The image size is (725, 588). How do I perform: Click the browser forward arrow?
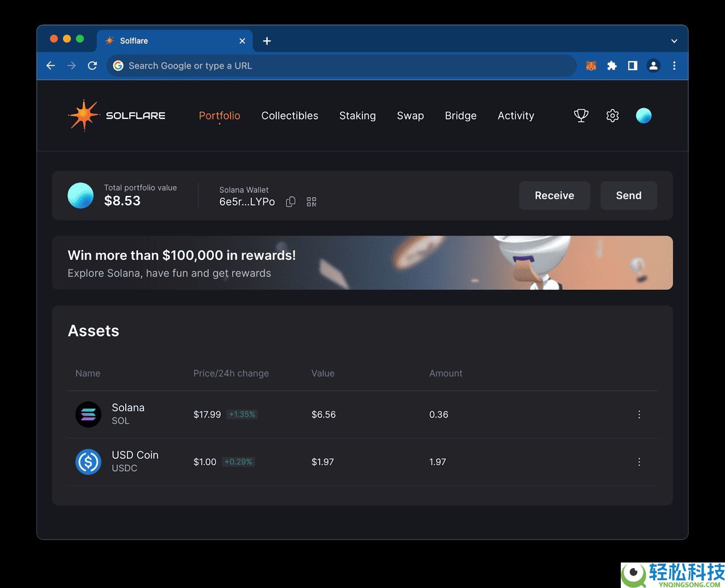[x=71, y=66]
